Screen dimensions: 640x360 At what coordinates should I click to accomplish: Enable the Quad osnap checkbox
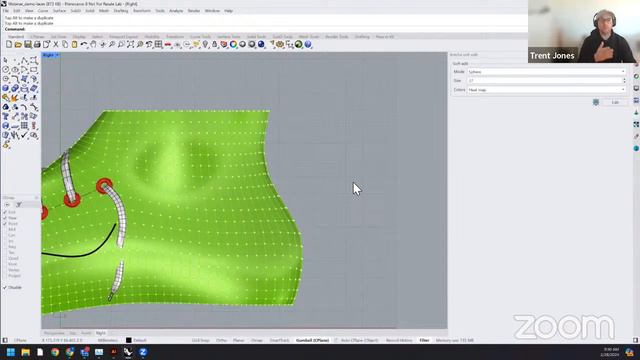5,258
